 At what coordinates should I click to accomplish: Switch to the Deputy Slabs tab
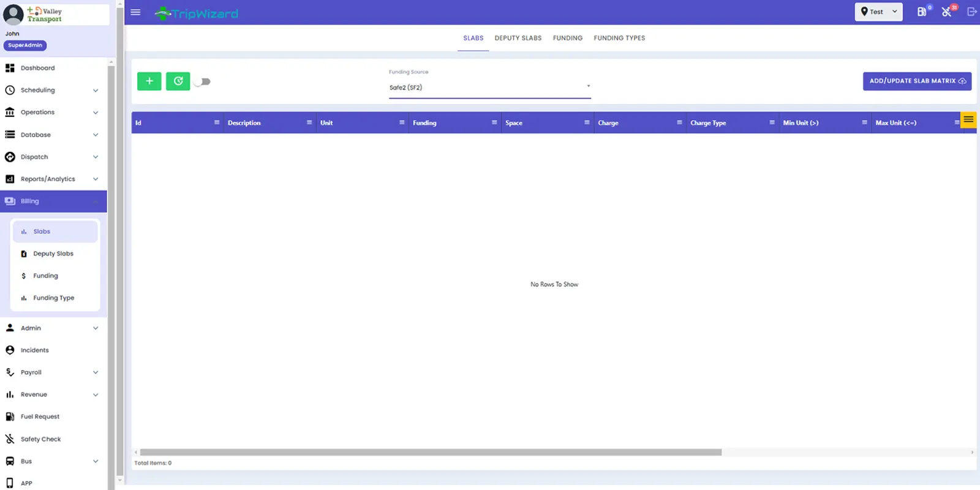tap(518, 38)
